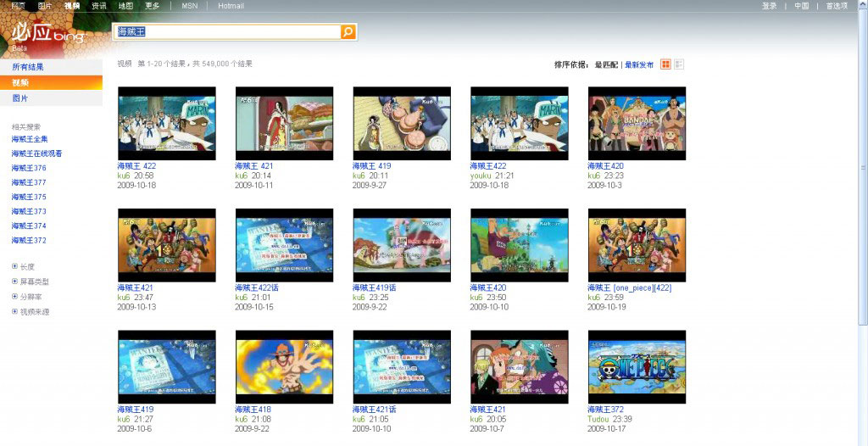Click the orange magnifier search button
The image size is (868, 446).
348,32
